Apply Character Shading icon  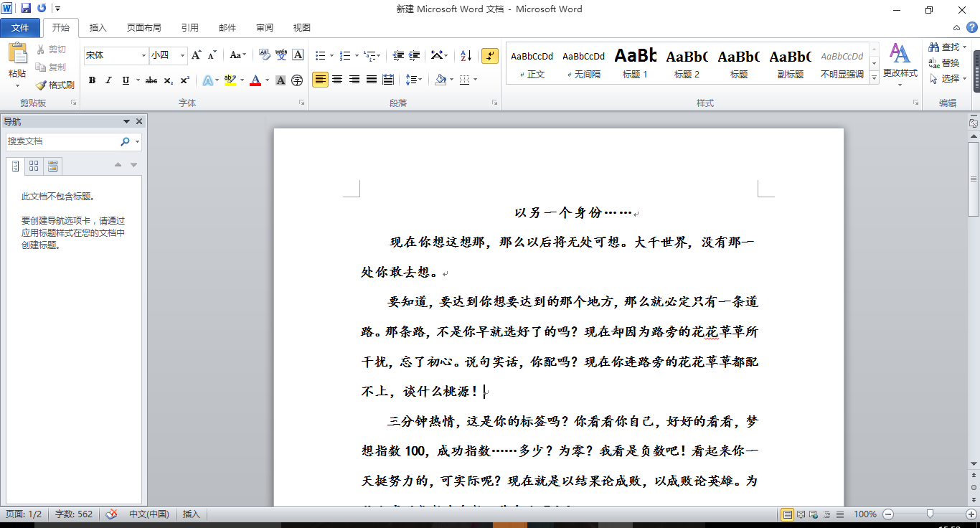click(x=281, y=80)
